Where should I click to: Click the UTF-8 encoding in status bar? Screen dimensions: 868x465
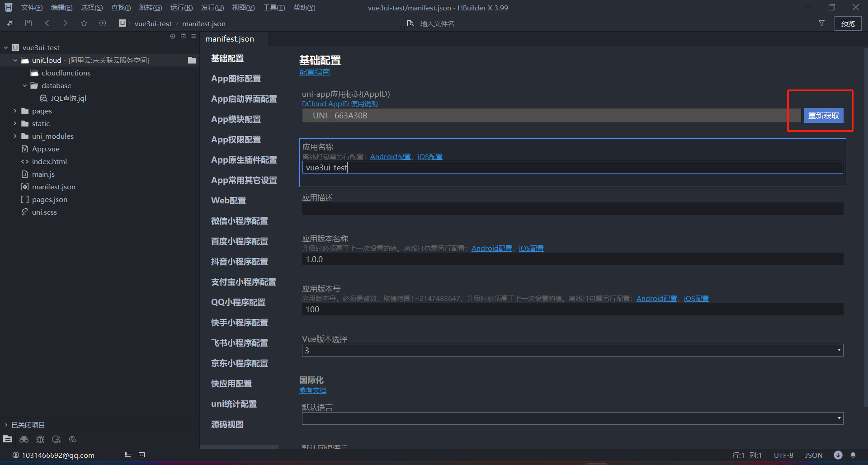click(x=783, y=455)
